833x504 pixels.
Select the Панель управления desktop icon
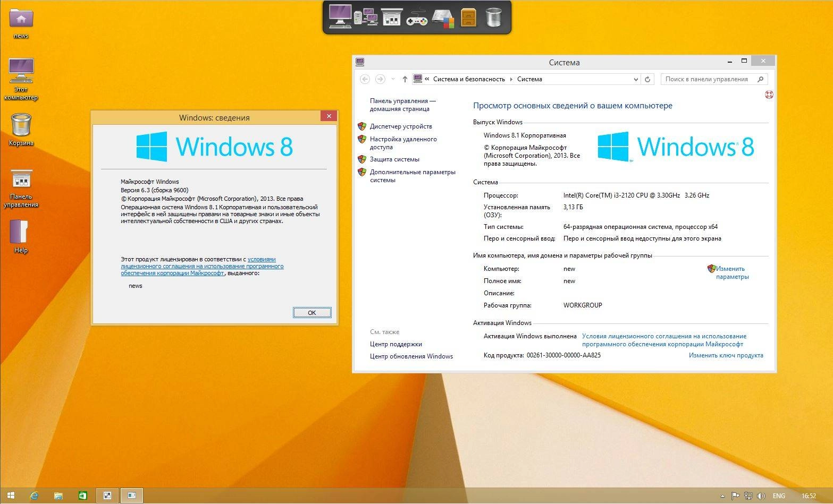(x=21, y=189)
